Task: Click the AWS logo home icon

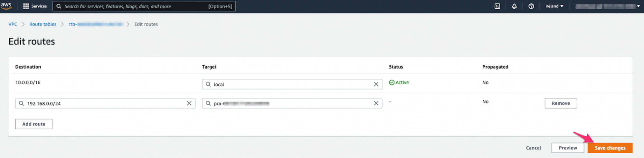Action: [6, 6]
